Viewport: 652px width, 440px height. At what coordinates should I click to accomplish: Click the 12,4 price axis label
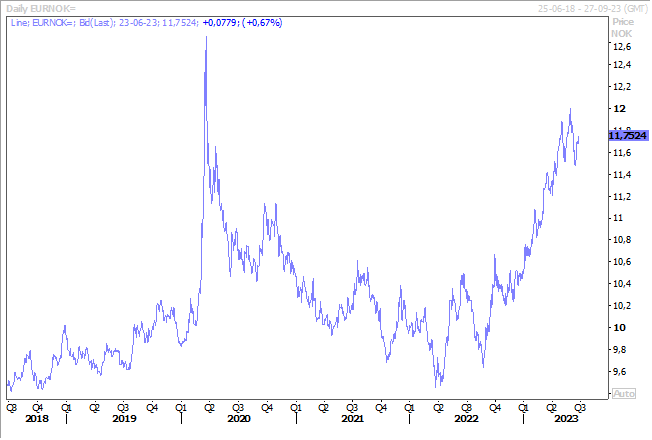click(x=622, y=65)
